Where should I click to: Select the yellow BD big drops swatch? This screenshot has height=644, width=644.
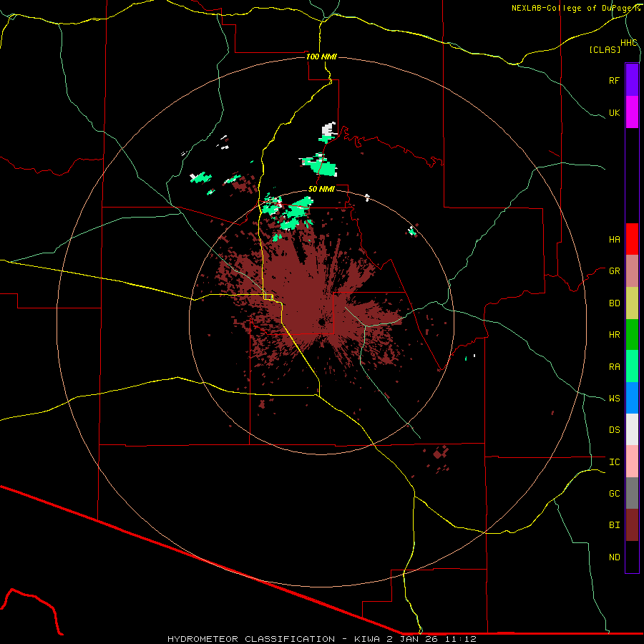click(632, 303)
